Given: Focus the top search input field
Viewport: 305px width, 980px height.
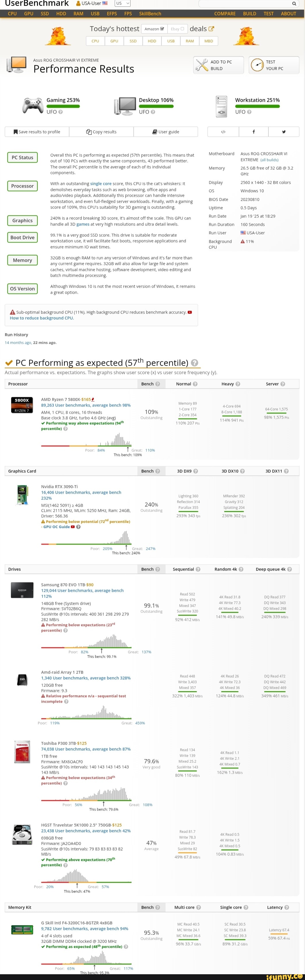Looking at the screenshot, I should pos(244,3).
